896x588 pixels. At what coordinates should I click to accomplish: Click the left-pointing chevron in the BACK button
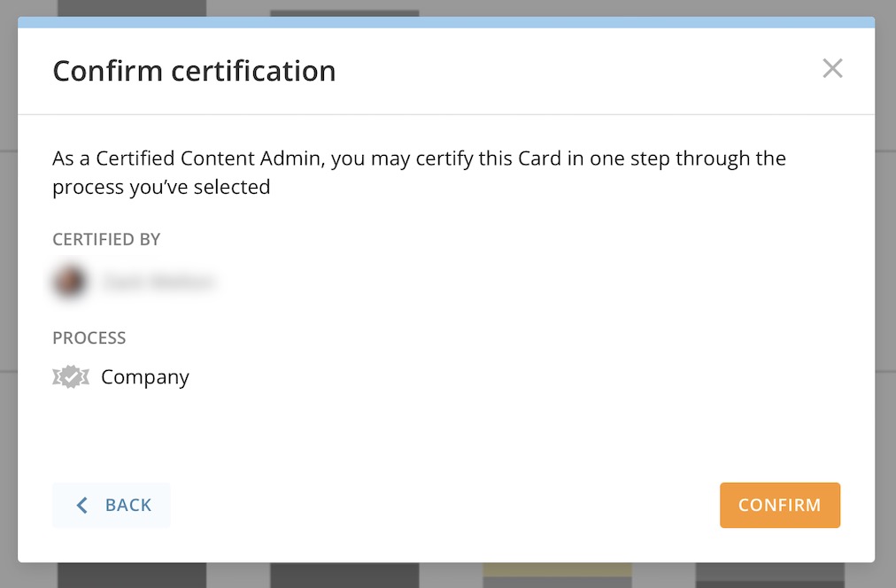tap(81, 505)
